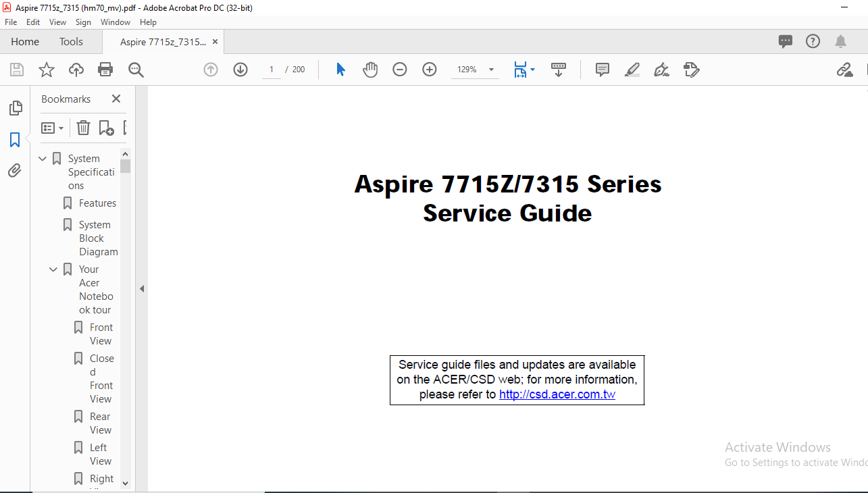Screen dimensions: 868x493
Task: Upload file to cloud icon
Action: tap(76, 70)
